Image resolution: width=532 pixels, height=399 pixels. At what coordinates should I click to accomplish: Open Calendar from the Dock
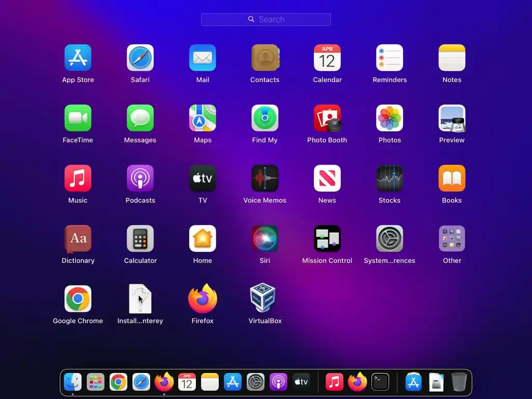(187, 382)
